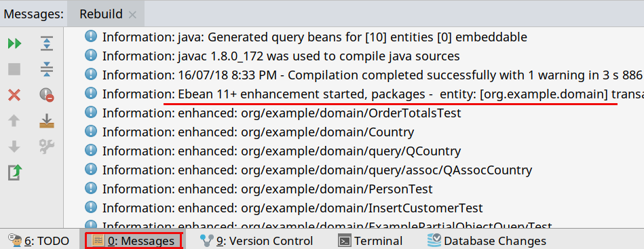The width and height of the screenshot is (644, 249).
Task: Click the red X Close icon
Action: (x=14, y=95)
